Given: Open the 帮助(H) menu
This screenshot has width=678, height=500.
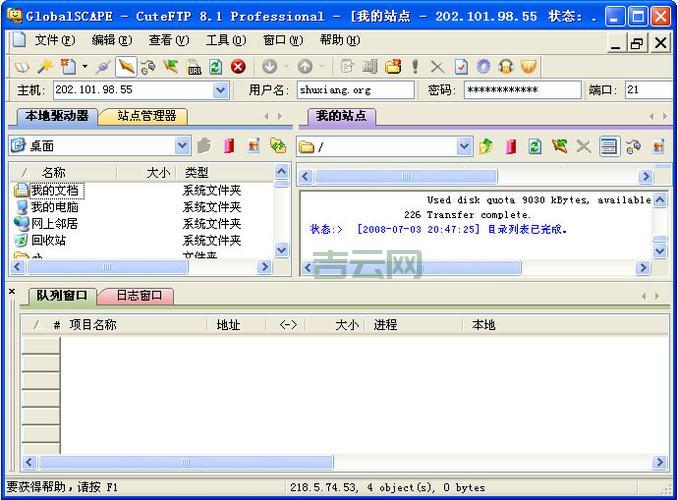Looking at the screenshot, I should click(x=340, y=40).
